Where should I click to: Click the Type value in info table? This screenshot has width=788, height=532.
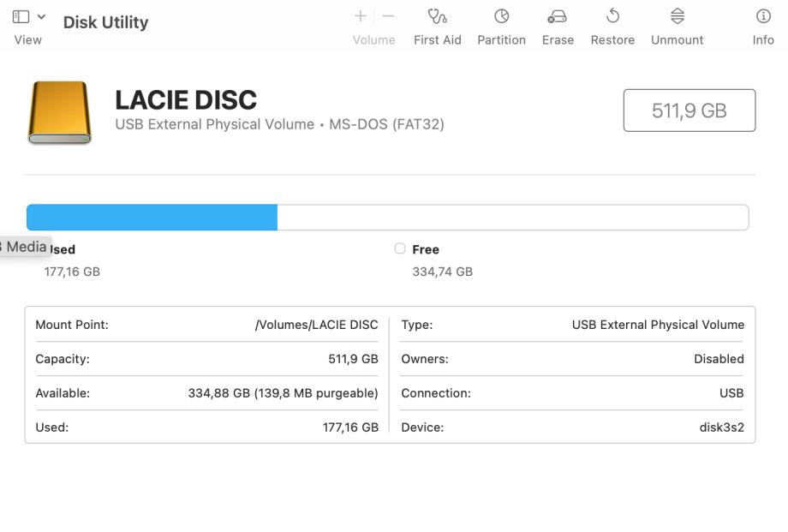(658, 325)
